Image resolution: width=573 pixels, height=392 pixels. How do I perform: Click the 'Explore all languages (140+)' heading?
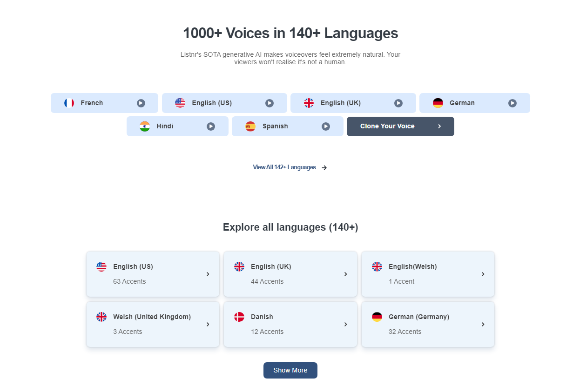coord(290,227)
